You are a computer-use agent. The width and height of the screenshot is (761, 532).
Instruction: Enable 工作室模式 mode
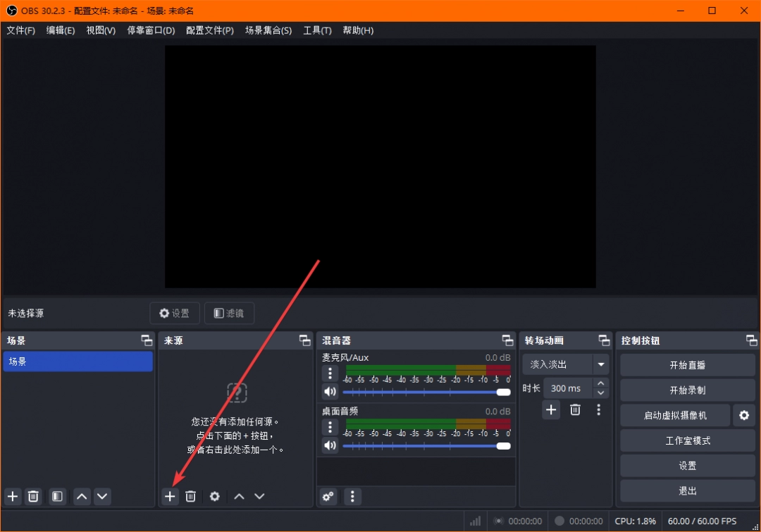coord(687,440)
